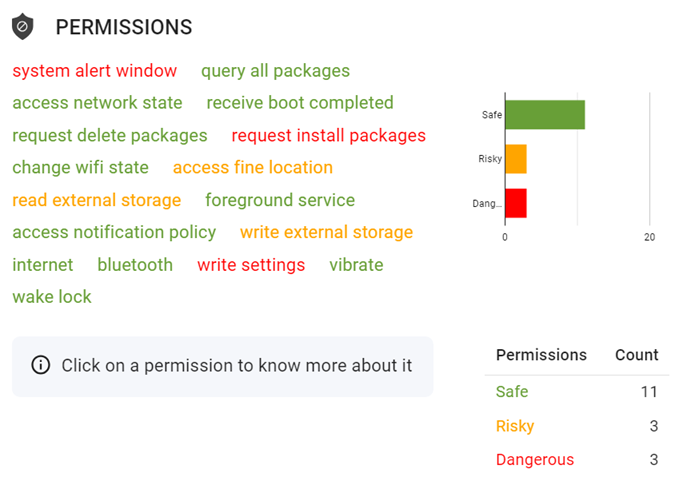Click the write external storage permission
675x477 pixels.
click(x=326, y=232)
